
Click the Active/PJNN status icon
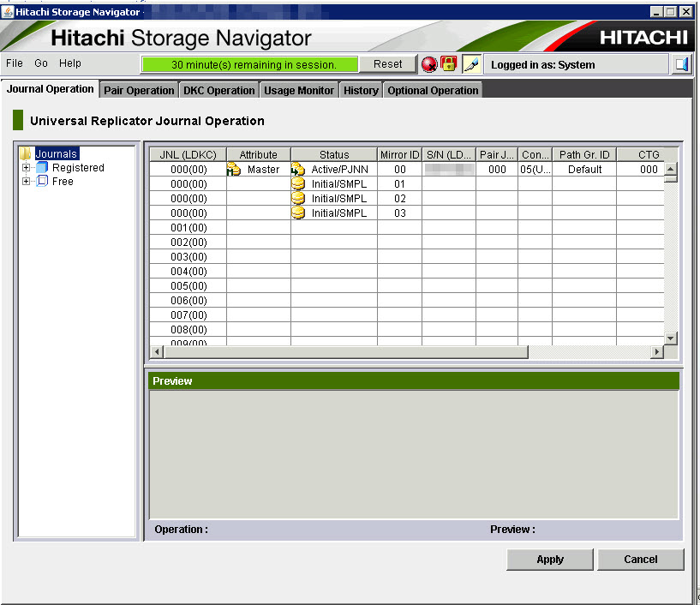tap(298, 169)
